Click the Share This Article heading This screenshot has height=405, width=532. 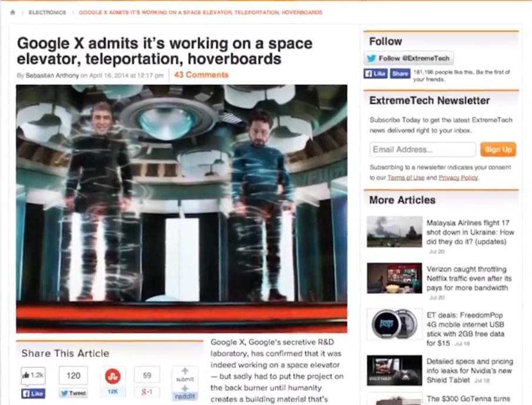(x=65, y=353)
